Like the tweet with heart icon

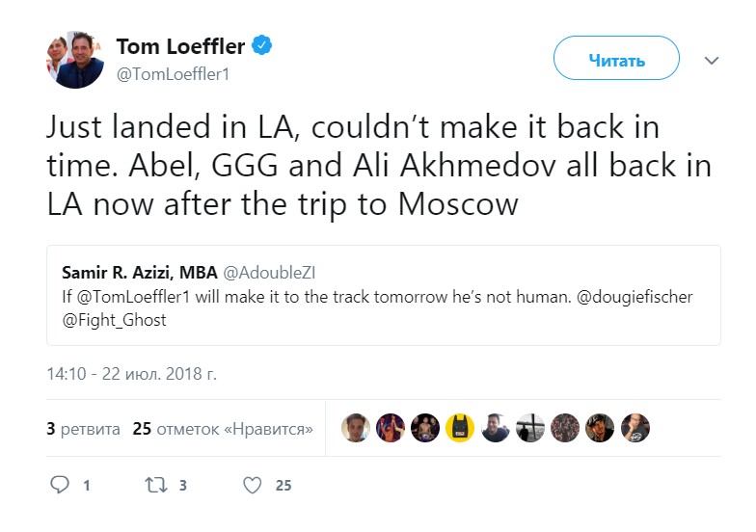point(253,485)
